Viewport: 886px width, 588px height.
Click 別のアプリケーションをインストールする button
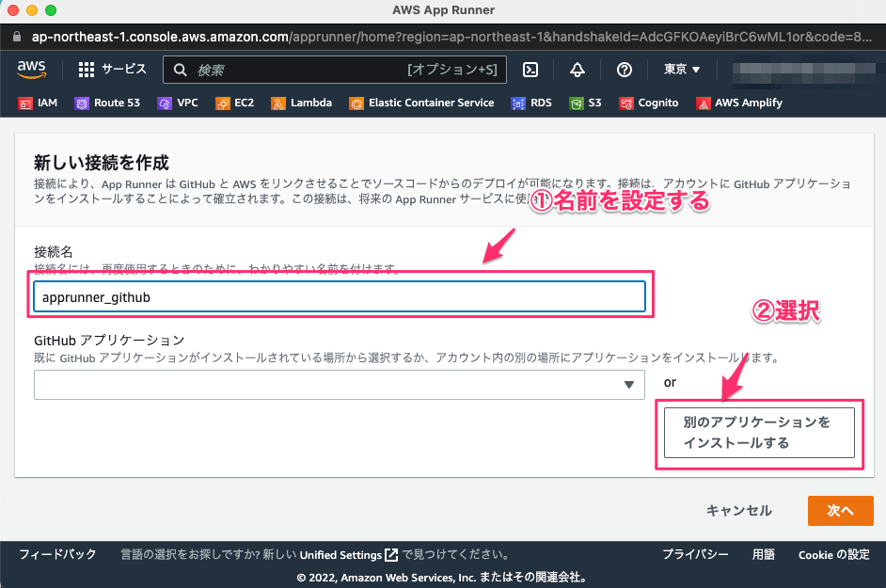click(759, 433)
